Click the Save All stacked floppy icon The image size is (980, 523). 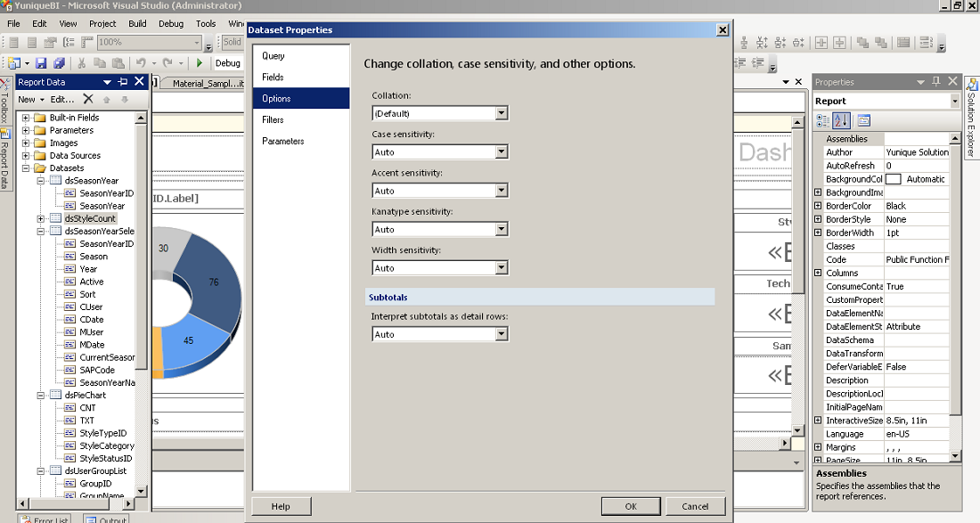coord(59,63)
